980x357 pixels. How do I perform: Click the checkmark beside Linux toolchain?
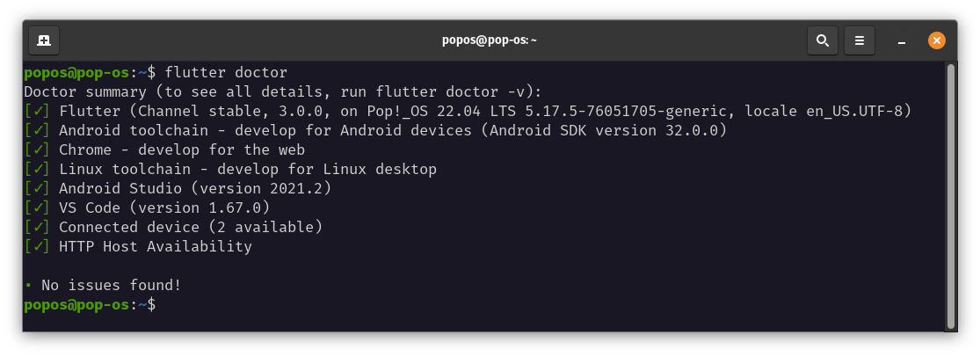point(37,170)
